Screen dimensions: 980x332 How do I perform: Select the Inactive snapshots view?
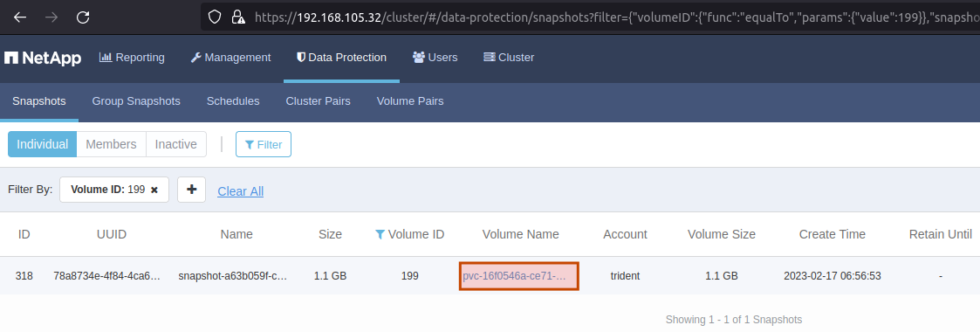[176, 144]
